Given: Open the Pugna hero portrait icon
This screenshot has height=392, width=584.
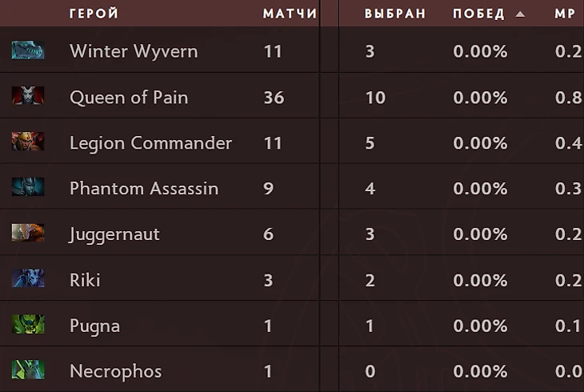Looking at the screenshot, I should point(28,324).
